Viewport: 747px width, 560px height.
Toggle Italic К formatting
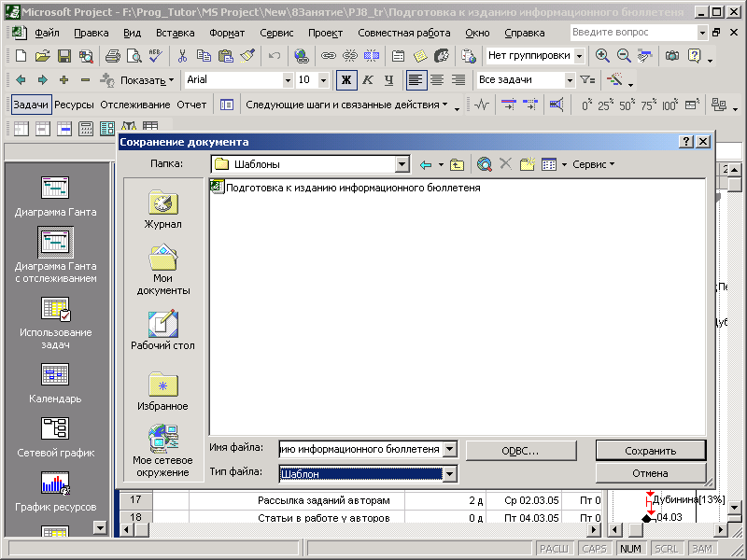pyautogui.click(x=367, y=80)
